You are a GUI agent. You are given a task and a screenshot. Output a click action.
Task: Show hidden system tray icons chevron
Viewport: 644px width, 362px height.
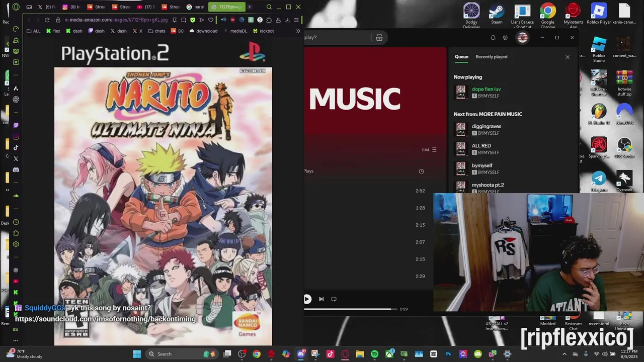(564, 354)
